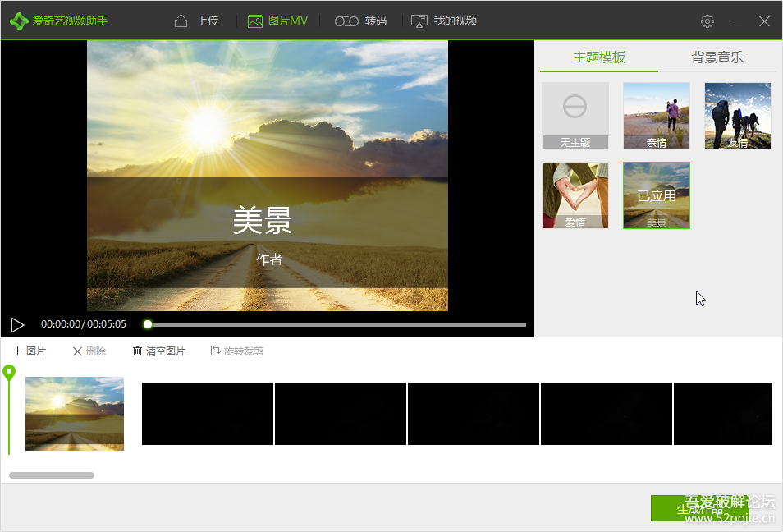783x532 pixels.
Task: Open the 上传 upload section
Action: tap(197, 21)
